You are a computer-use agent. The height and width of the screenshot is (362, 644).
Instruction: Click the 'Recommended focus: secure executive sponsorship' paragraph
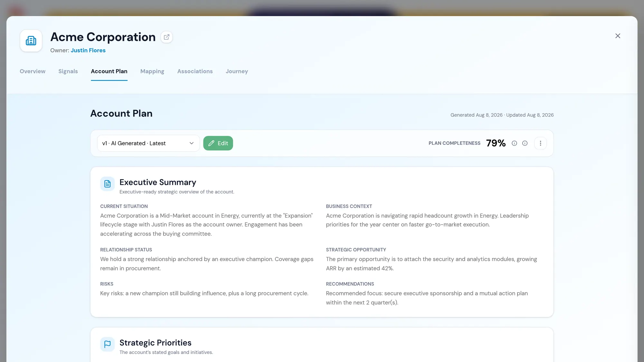427,298
